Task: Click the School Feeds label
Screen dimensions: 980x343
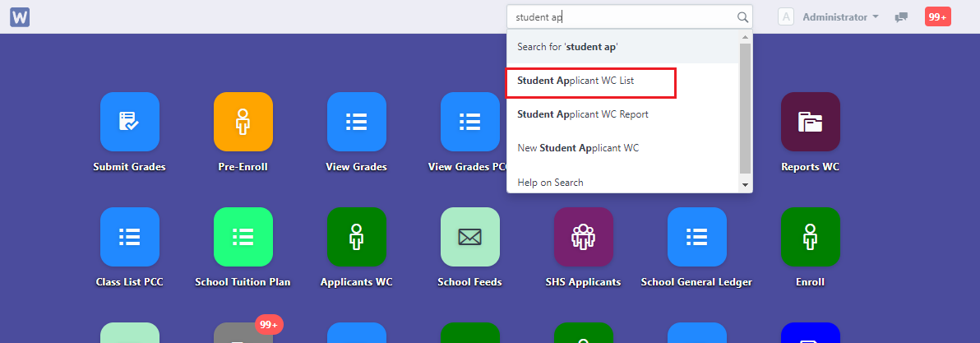Action: point(470,282)
